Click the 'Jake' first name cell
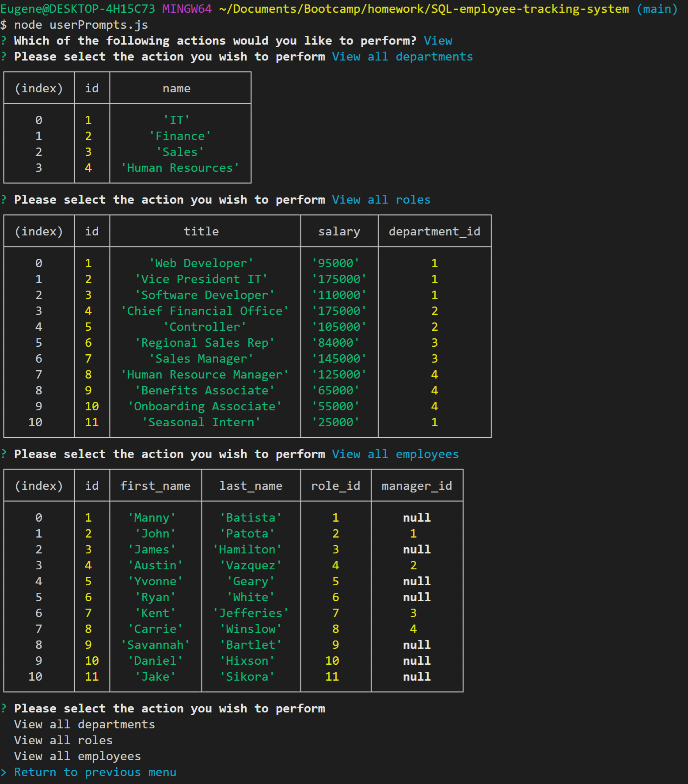Screen dimensions: 688x784 tap(155, 677)
